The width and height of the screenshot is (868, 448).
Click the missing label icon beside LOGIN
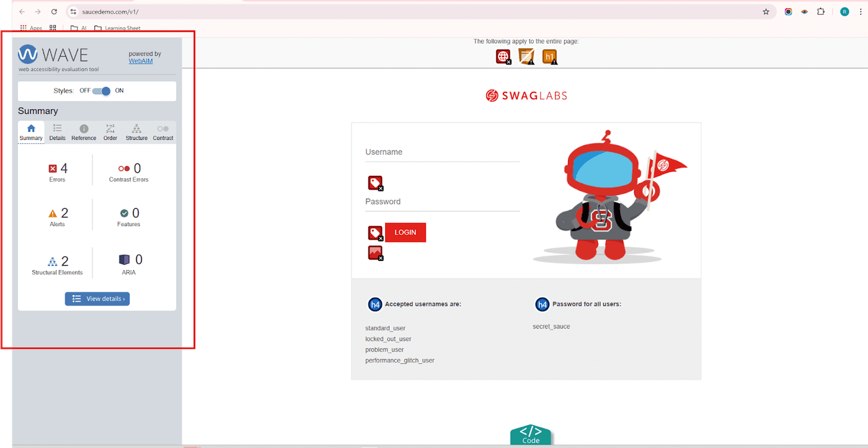(376, 233)
